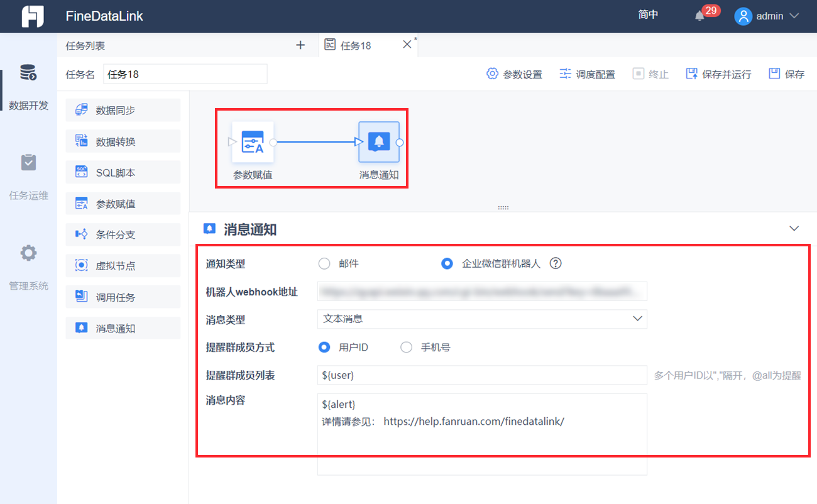
Task: Select the 企业微信群机器人 radio option
Action: pyautogui.click(x=447, y=263)
